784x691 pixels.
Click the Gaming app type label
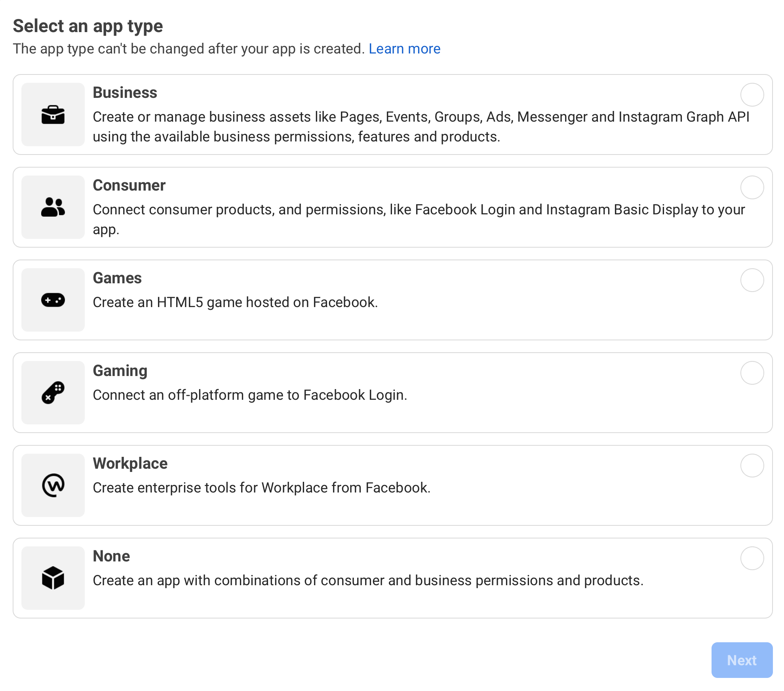120,370
